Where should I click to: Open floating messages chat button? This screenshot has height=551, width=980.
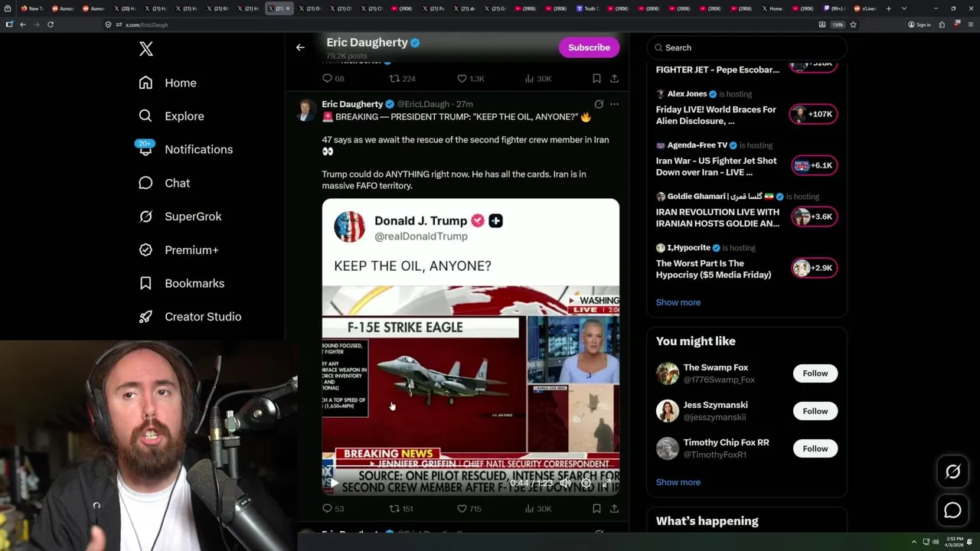pyautogui.click(x=952, y=510)
